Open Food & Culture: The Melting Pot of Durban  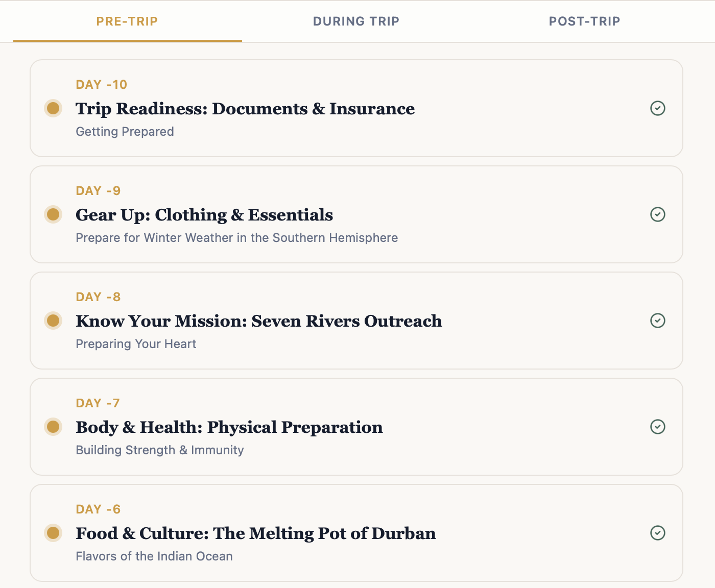click(255, 533)
